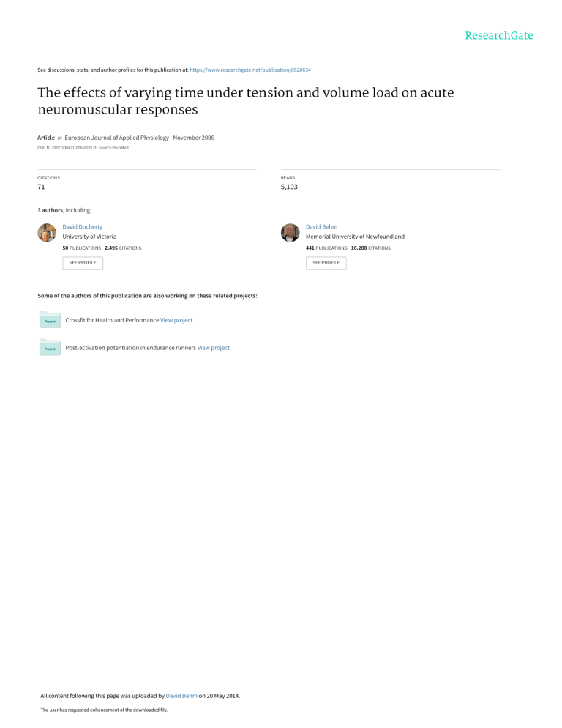Click David Behm's profile photo
Image resolution: width=562 pixels, height=728 pixels.
coord(290,233)
